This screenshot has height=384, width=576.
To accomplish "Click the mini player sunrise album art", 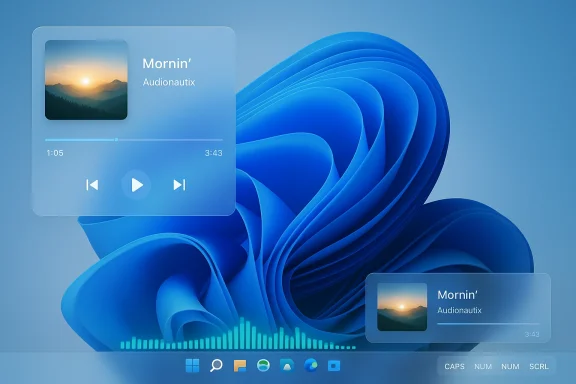I will pos(402,307).
